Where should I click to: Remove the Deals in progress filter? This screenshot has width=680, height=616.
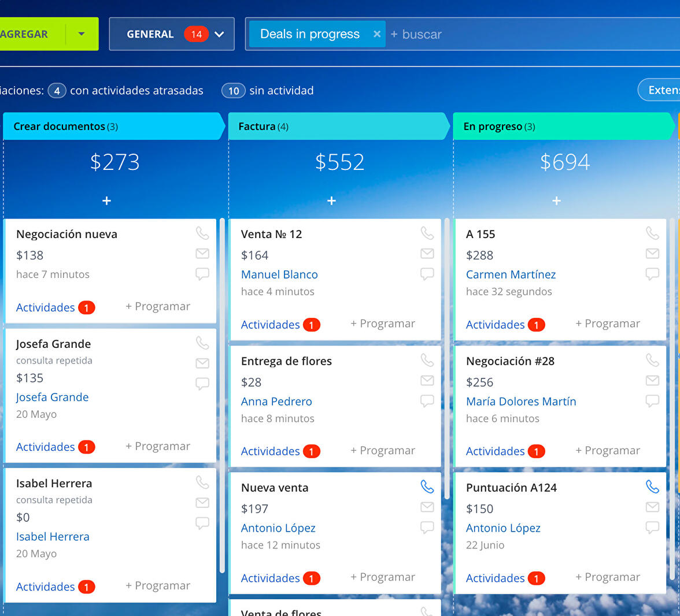377,34
